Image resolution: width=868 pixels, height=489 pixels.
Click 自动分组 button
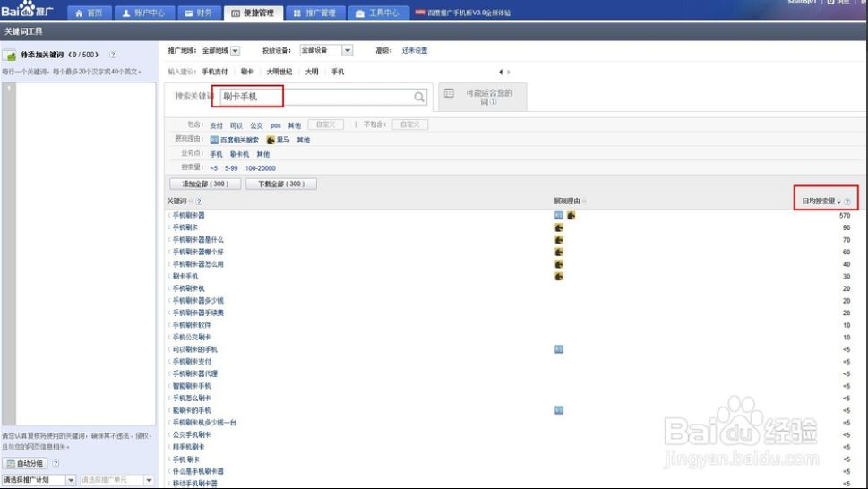pos(25,464)
